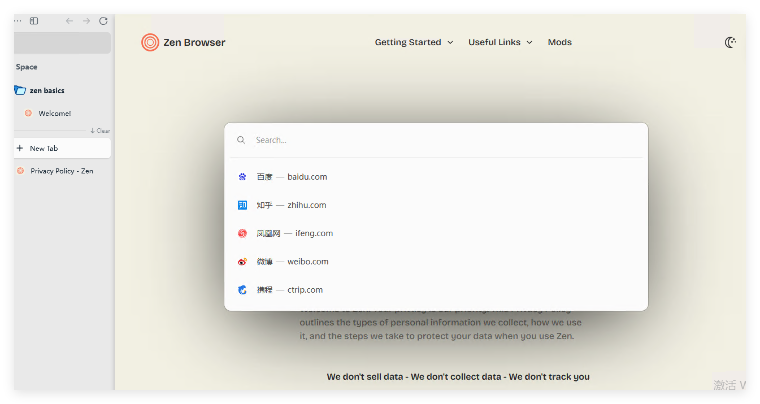Select the baidu.com suggestion
The width and height of the screenshot is (760, 404).
[x=436, y=177]
